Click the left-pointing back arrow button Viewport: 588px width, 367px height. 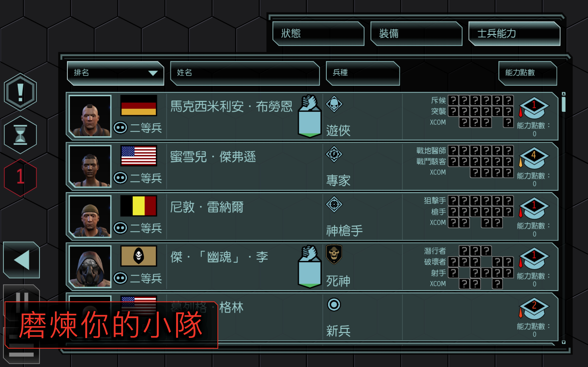tap(21, 260)
